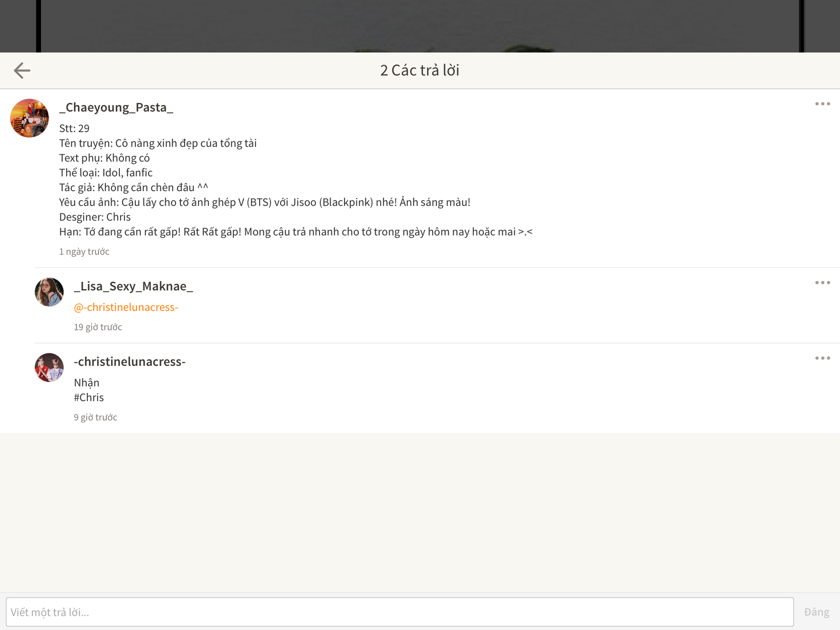Open _Chaeyoung_Pasta_ username profile
Screen dimensions: 840x630
(x=116, y=108)
